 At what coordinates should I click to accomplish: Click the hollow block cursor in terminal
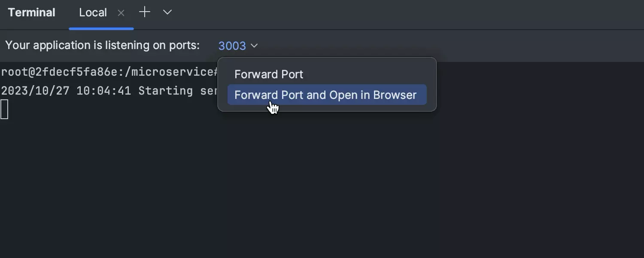(x=4, y=109)
